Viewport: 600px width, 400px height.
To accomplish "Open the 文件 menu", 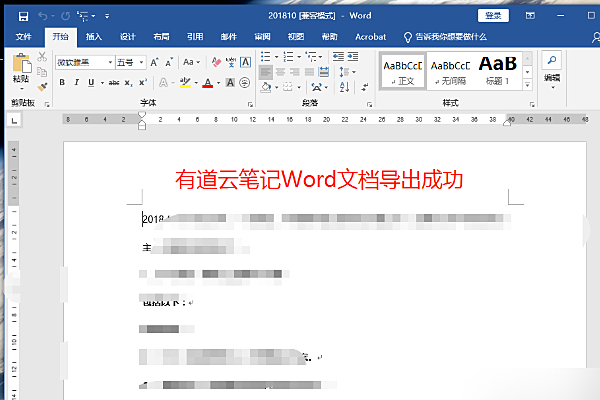I will pos(24,37).
